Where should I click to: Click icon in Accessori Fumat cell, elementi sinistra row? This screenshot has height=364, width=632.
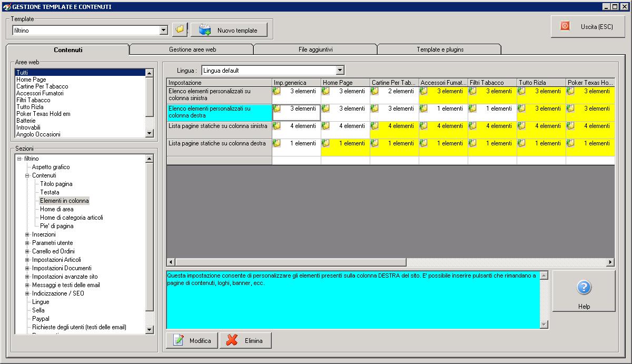(423, 91)
